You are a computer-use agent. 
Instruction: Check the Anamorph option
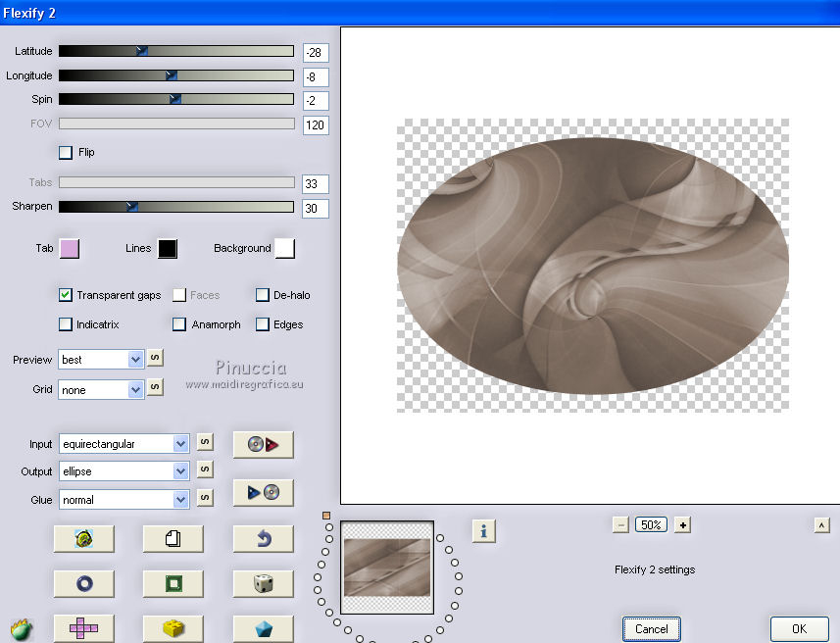[179, 324]
